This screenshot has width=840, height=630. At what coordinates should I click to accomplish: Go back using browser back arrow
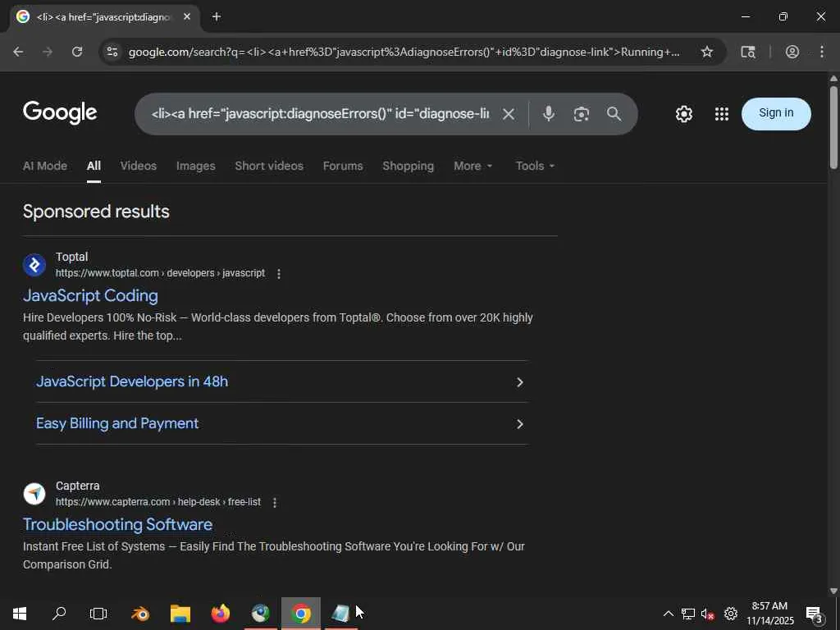click(x=18, y=52)
